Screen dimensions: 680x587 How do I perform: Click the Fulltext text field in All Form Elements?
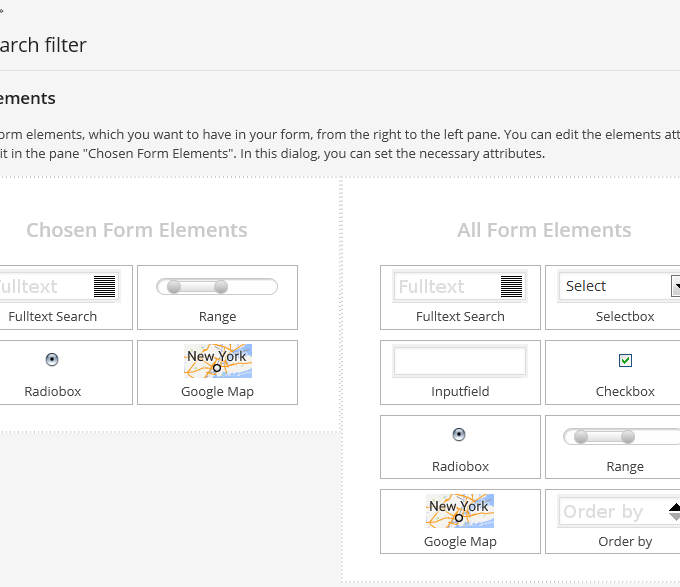[445, 287]
